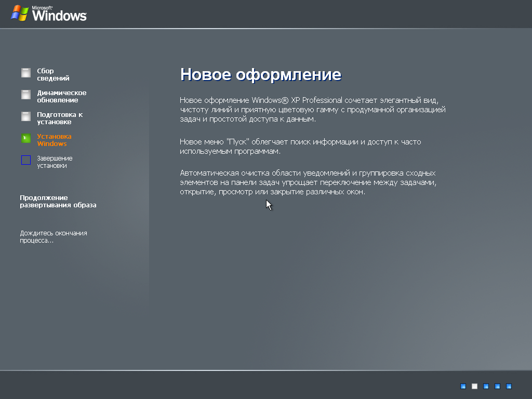
Task: Click the 'Подготовка к установке' step box icon
Action: (26, 116)
